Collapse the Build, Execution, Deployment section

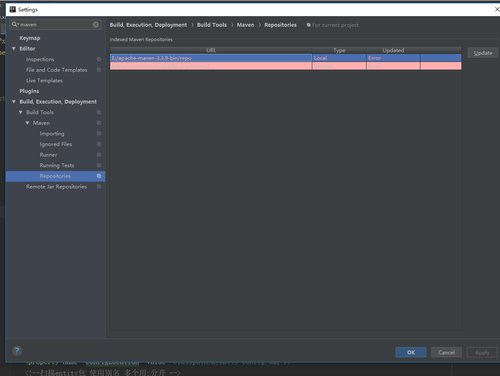pos(14,102)
